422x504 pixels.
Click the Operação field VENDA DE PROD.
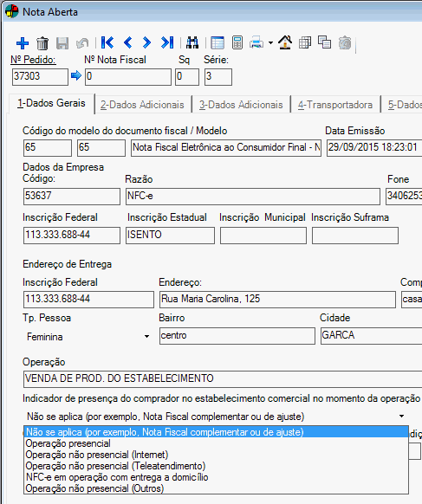tap(223, 379)
